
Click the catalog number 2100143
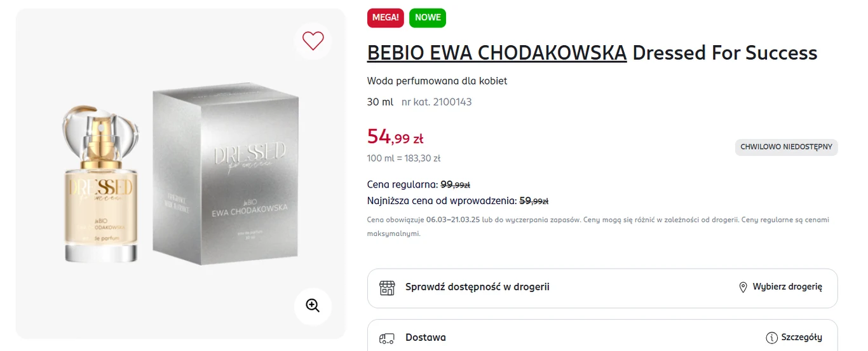coord(452,102)
